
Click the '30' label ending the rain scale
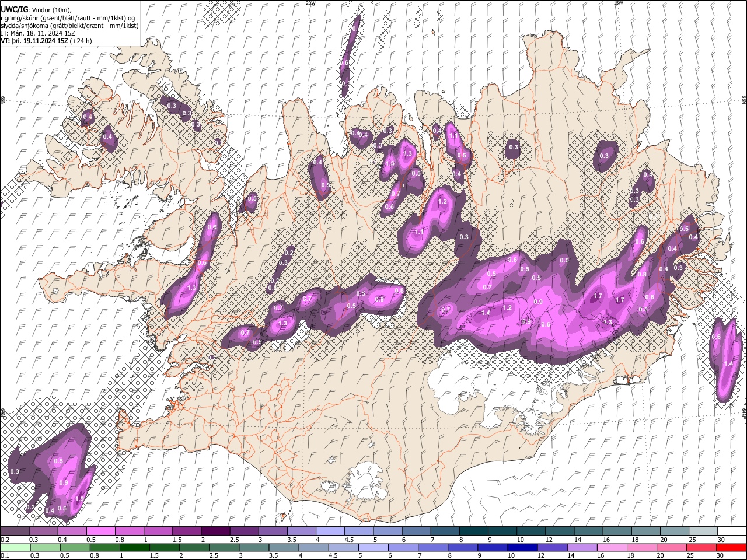point(720,555)
